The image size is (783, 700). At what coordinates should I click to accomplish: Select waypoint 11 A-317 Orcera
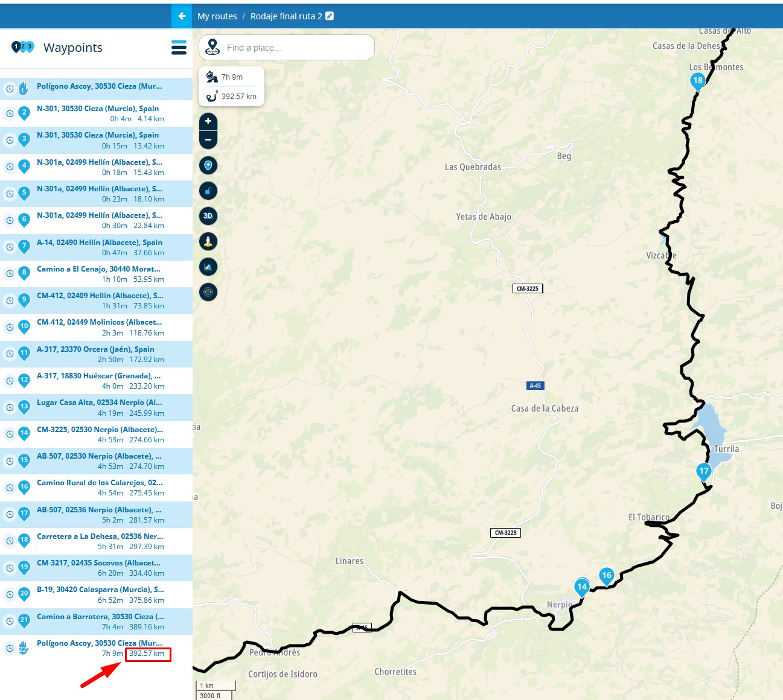(x=96, y=354)
